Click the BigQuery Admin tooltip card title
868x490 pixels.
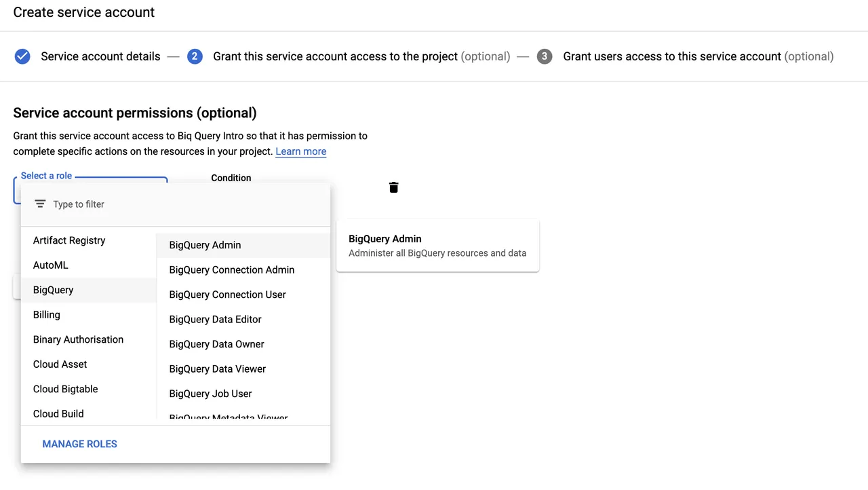click(385, 239)
